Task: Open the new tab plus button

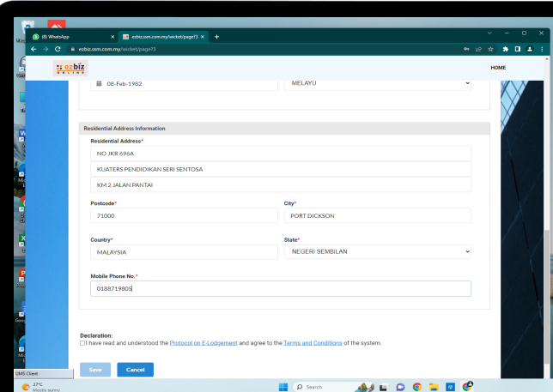Action: 216,36
